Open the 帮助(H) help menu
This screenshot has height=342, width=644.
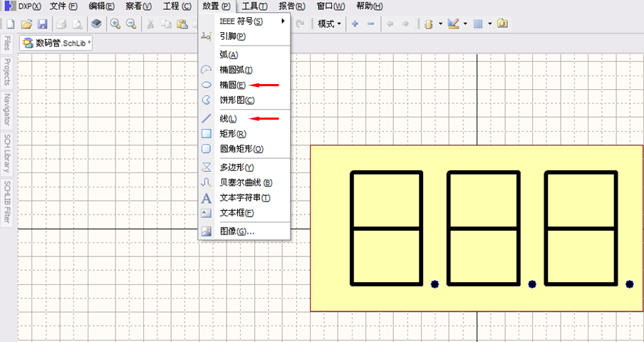(370, 6)
